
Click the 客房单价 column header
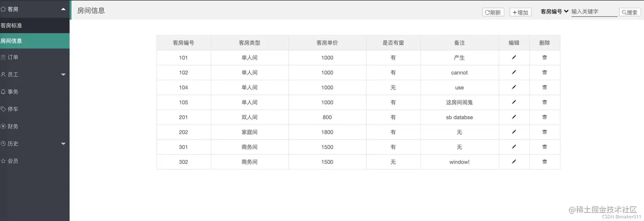tap(327, 43)
